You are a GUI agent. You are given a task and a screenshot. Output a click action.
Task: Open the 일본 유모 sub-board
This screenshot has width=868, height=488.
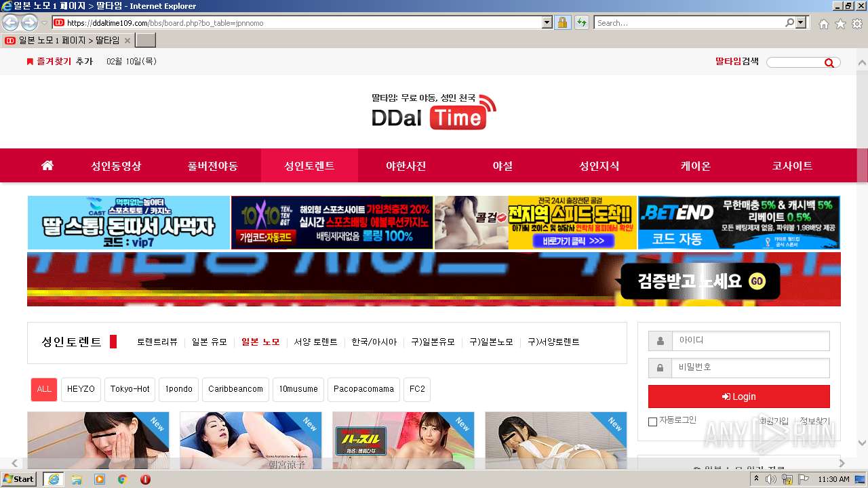(210, 342)
